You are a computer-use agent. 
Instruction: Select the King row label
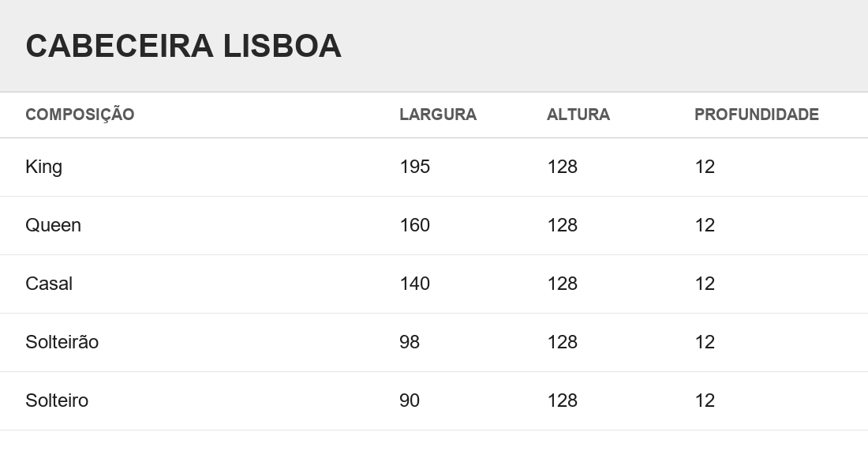tap(43, 167)
